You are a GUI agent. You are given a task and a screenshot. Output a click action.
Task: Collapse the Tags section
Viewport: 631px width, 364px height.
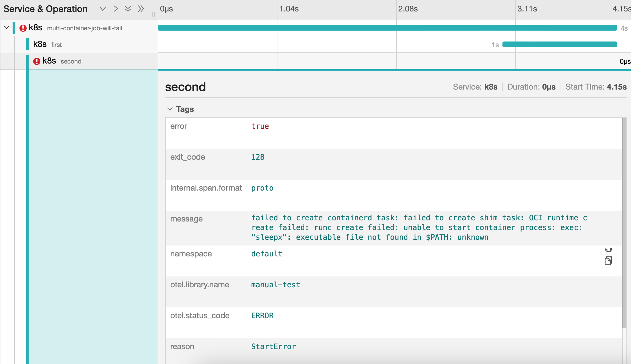pyautogui.click(x=170, y=109)
